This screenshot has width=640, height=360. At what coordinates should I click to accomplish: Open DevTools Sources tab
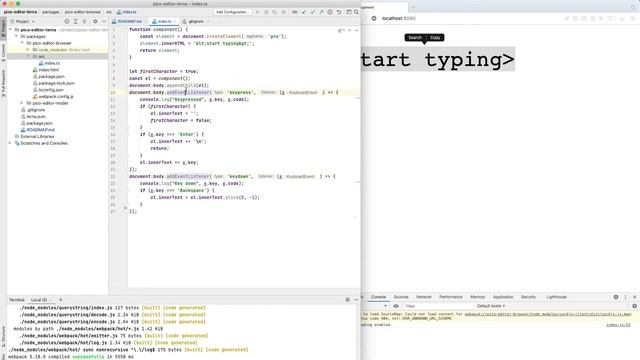[x=401, y=297]
